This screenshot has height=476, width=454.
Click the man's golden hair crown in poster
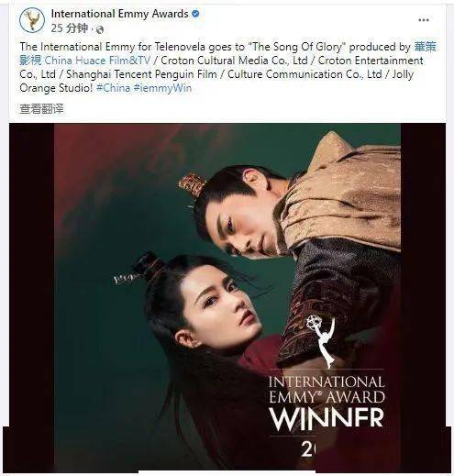coord(193,184)
